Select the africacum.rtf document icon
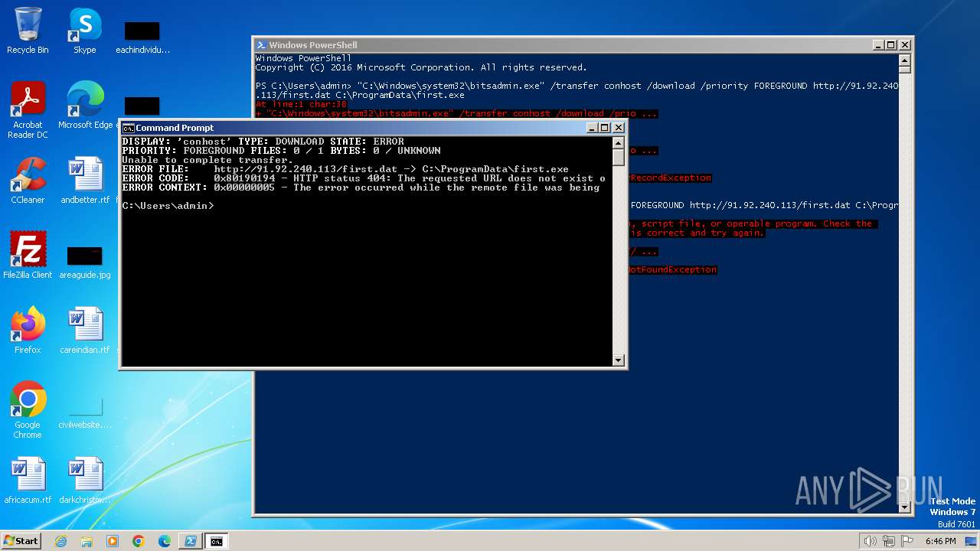The height and width of the screenshot is (551, 980). tap(28, 481)
